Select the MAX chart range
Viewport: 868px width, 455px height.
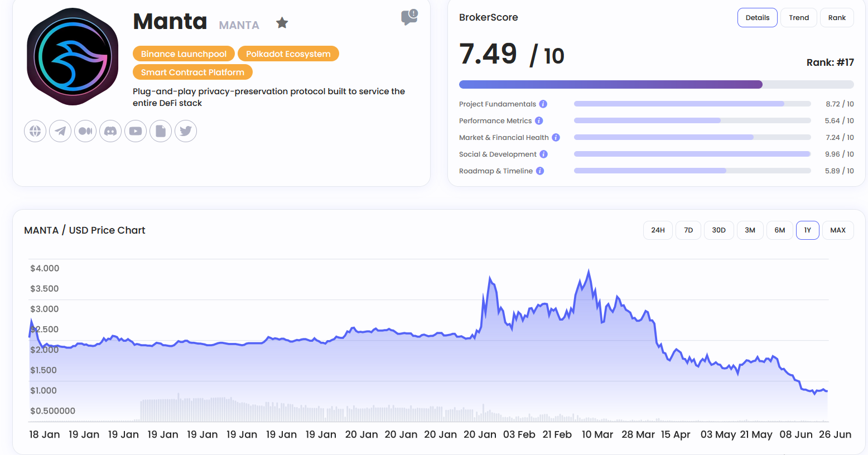tap(838, 230)
